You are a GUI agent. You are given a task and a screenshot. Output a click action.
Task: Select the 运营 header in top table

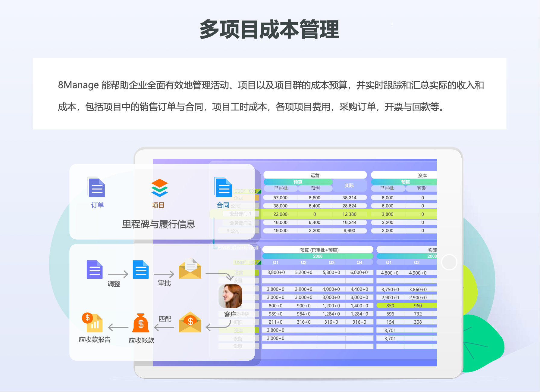[x=315, y=175]
